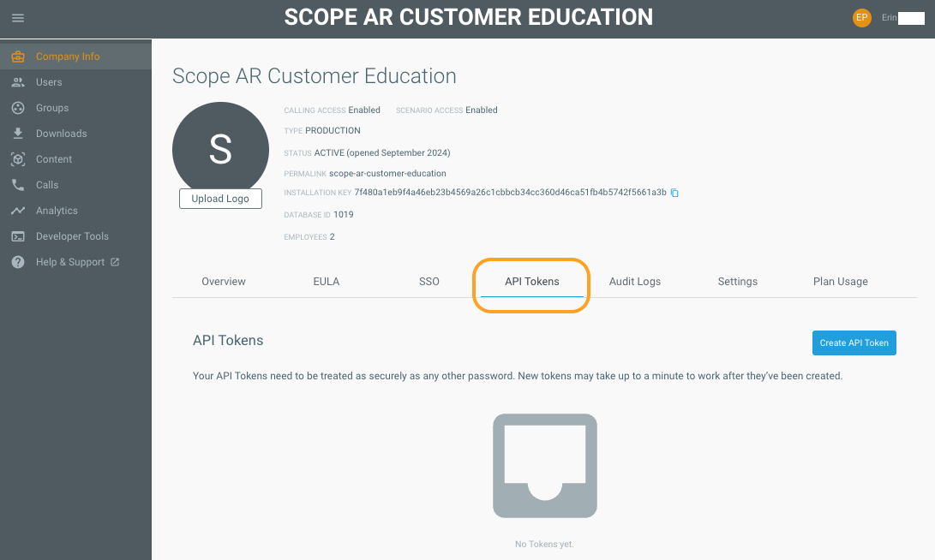The image size is (935, 560).
Task: Click the Groups circle icon
Action: point(18,108)
